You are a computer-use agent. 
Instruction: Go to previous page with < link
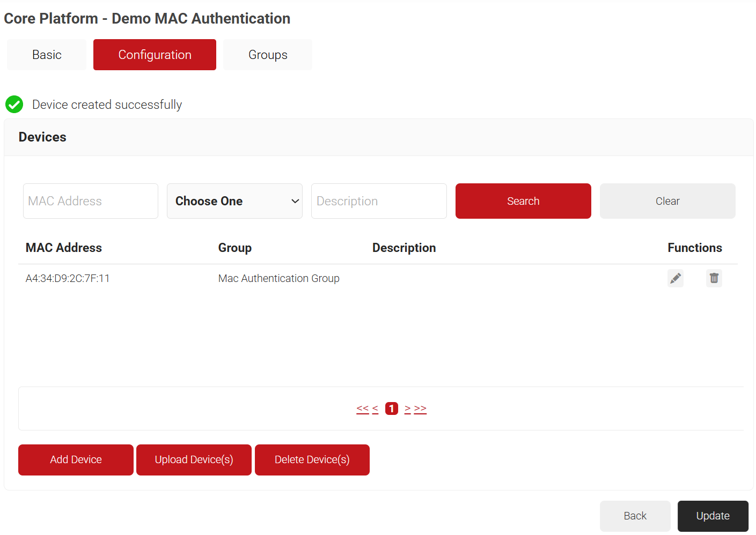375,408
